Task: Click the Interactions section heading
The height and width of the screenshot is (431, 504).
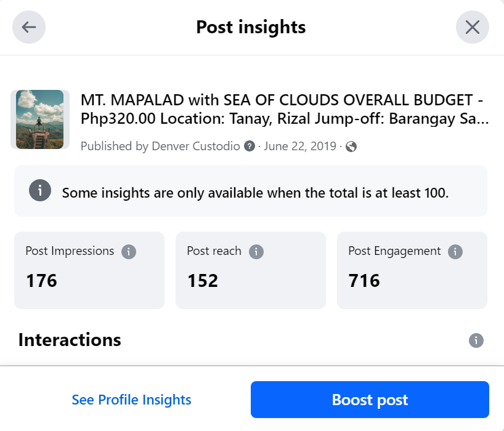Action: coord(70,340)
